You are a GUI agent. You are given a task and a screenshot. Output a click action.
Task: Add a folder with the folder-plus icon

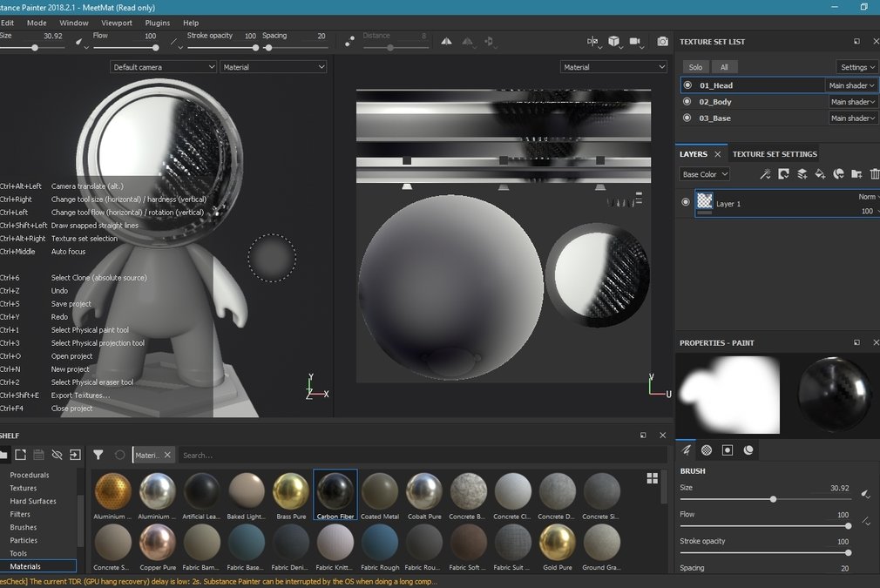pos(856,174)
